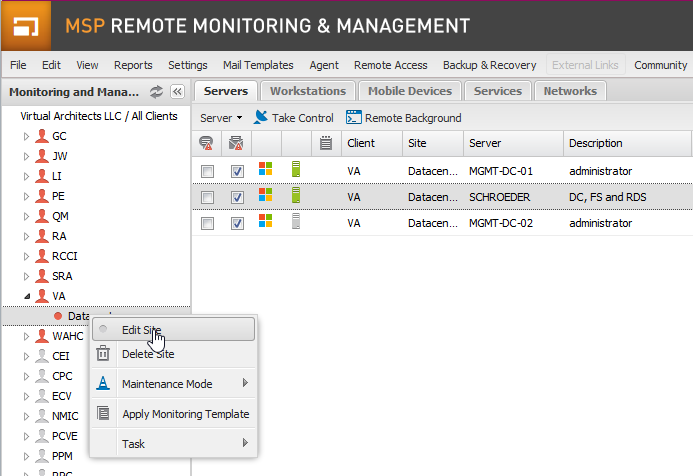Click red person icon for GC client
Image resolution: width=693 pixels, height=476 pixels.
pos(42,136)
